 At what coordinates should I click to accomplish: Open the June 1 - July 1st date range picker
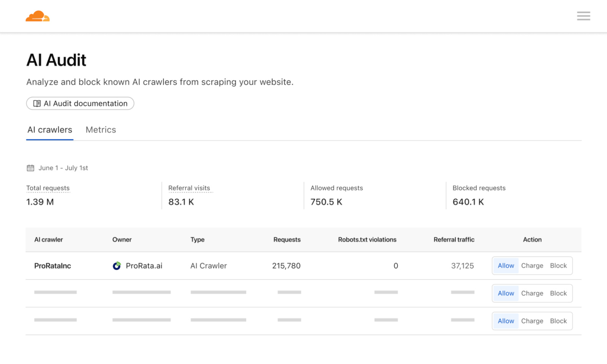[63, 168]
